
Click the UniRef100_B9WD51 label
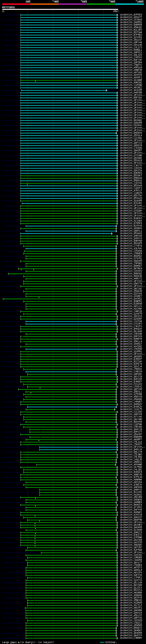click(x=131, y=301)
